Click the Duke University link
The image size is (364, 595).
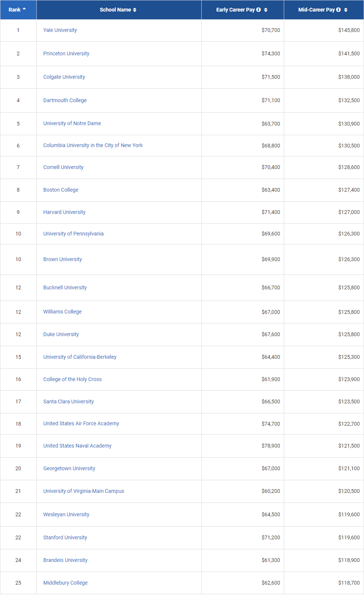61,334
